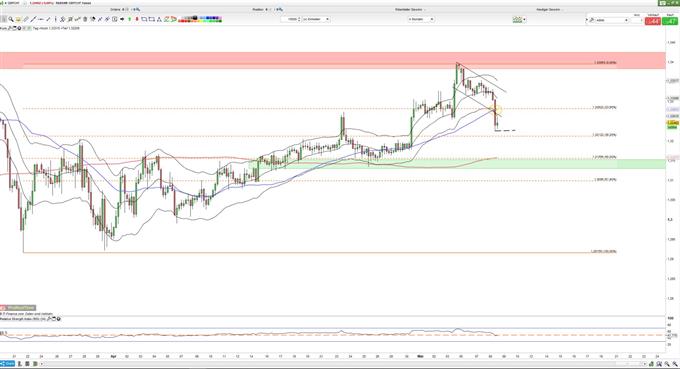Click the red Verkauf sell button

click(x=653, y=20)
